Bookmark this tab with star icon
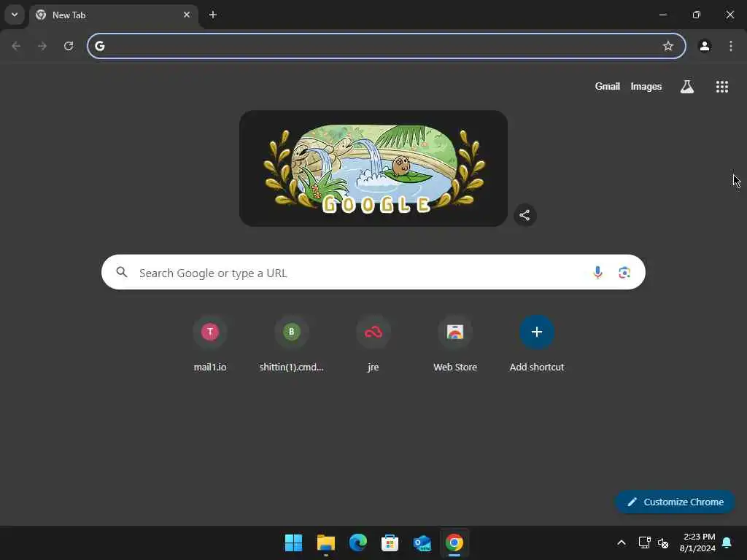Image resolution: width=747 pixels, height=560 pixels. point(668,46)
